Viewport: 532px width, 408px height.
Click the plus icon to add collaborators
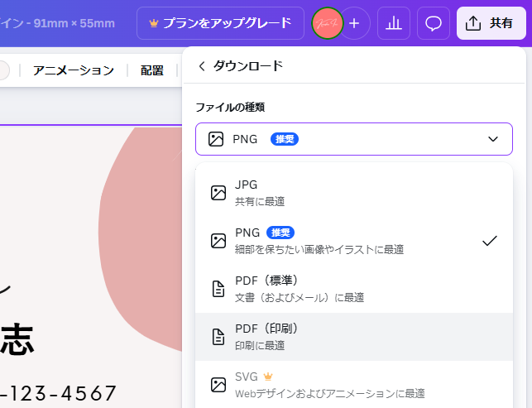[x=354, y=23]
